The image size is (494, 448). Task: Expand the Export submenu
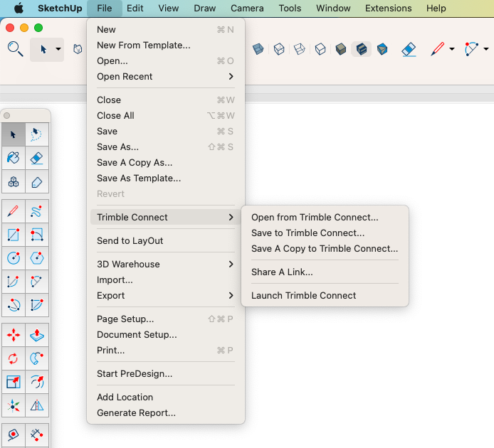[x=166, y=296]
